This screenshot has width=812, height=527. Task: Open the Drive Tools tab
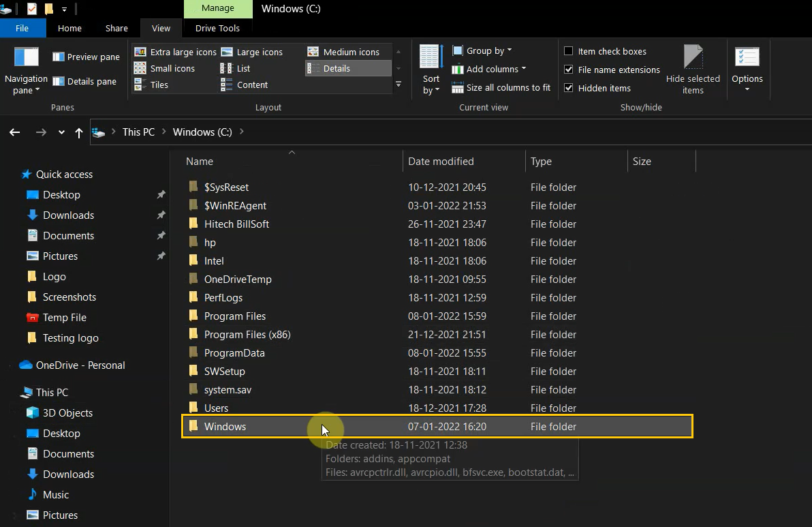click(x=217, y=28)
